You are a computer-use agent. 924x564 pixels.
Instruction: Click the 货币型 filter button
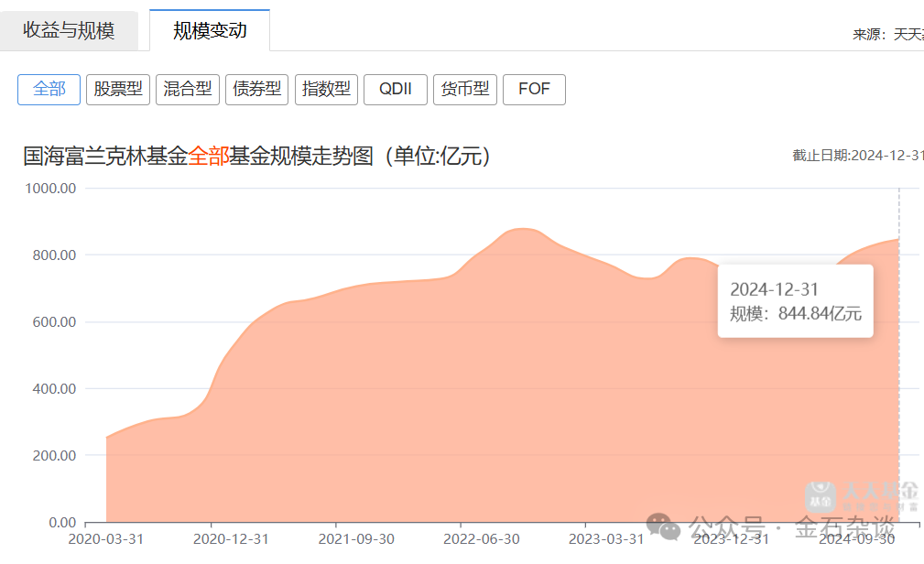464,89
